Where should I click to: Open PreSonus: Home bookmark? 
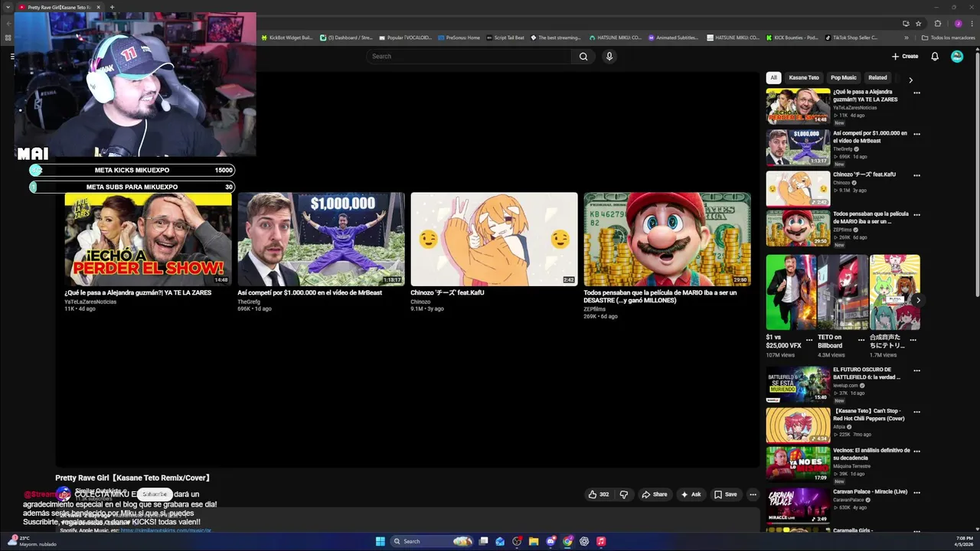click(x=459, y=37)
